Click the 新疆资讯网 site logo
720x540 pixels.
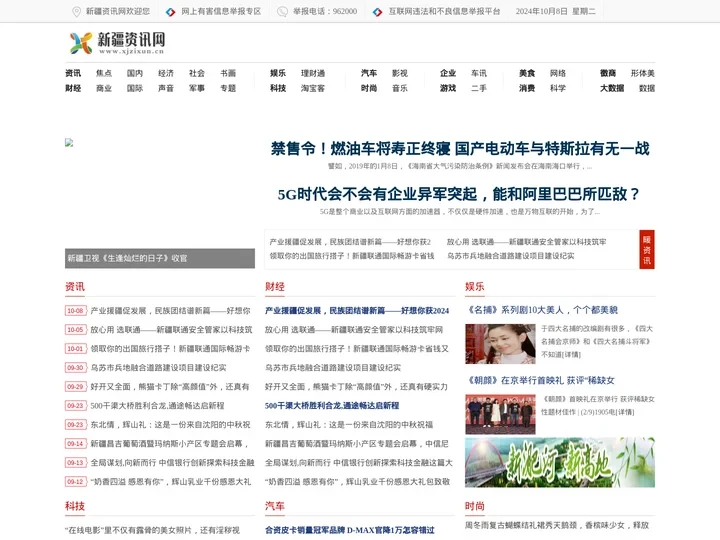[x=118, y=43]
